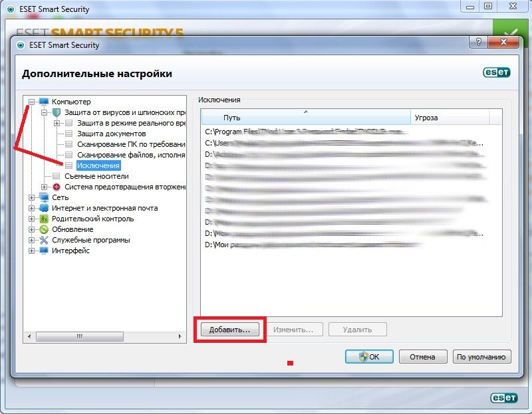Viewport: 532px width, 414px height.
Task: Click the list icon beside Защита документов
Action: 69,134
